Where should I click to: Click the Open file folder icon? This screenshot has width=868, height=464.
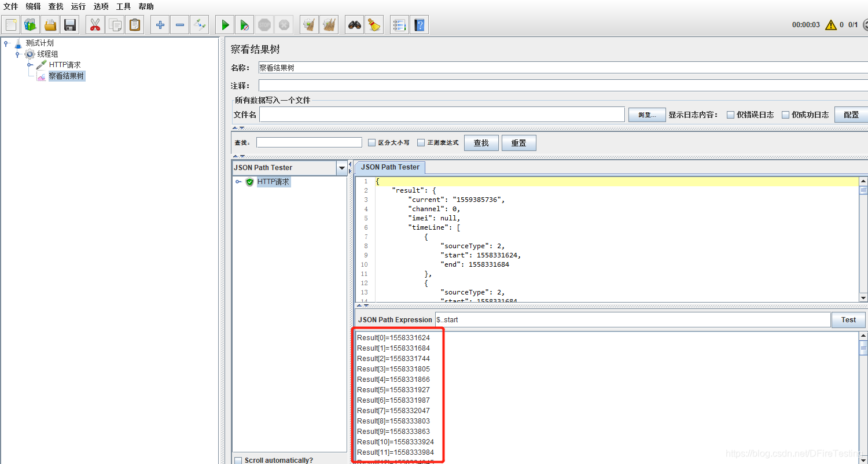(x=50, y=25)
